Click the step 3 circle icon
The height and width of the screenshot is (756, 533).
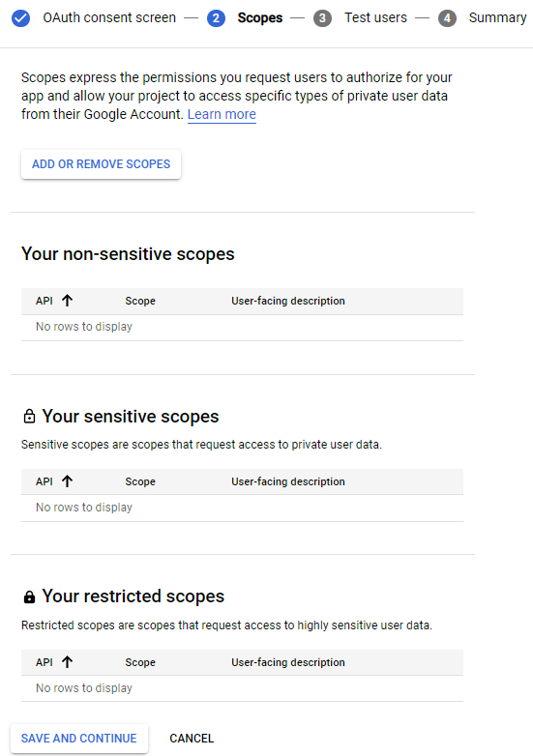click(322, 18)
